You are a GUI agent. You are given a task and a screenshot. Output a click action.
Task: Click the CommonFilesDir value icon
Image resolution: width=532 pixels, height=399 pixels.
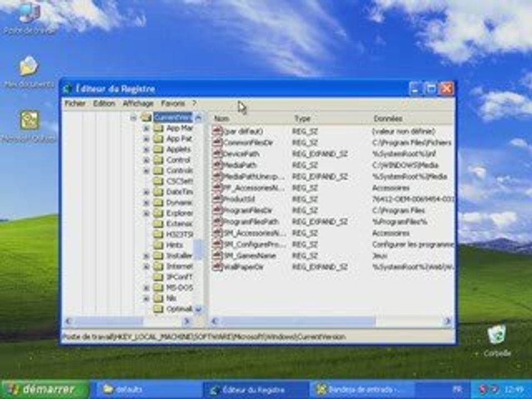tap(217, 142)
